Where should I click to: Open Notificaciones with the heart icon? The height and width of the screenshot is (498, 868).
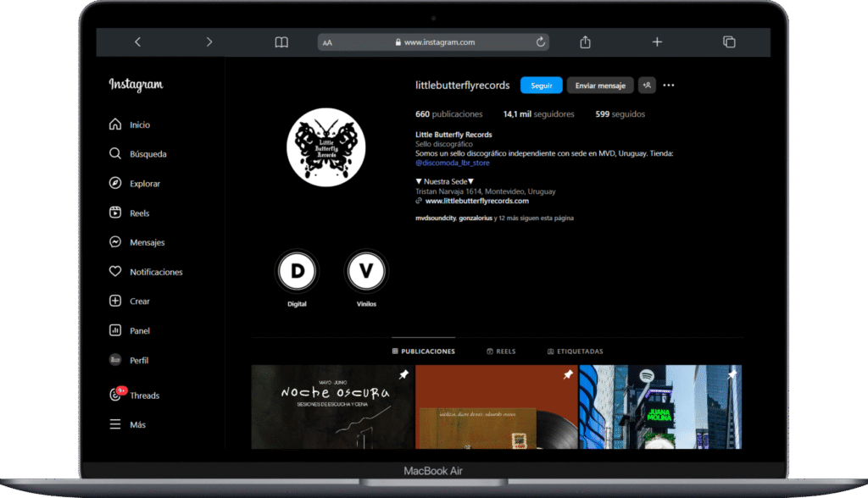(x=115, y=272)
